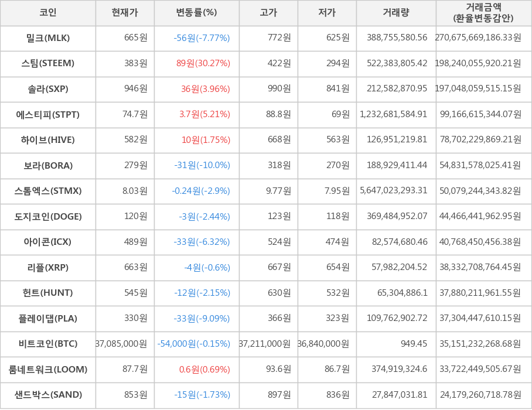Select the 하이브(HIVE) coin name
The image size is (532, 410).
click(x=48, y=140)
